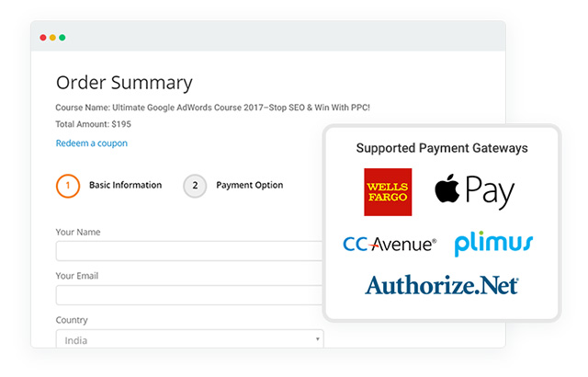Image resolution: width=588 pixels, height=377 pixels.
Task: Open the Country dropdown showing India
Action: click(x=184, y=339)
